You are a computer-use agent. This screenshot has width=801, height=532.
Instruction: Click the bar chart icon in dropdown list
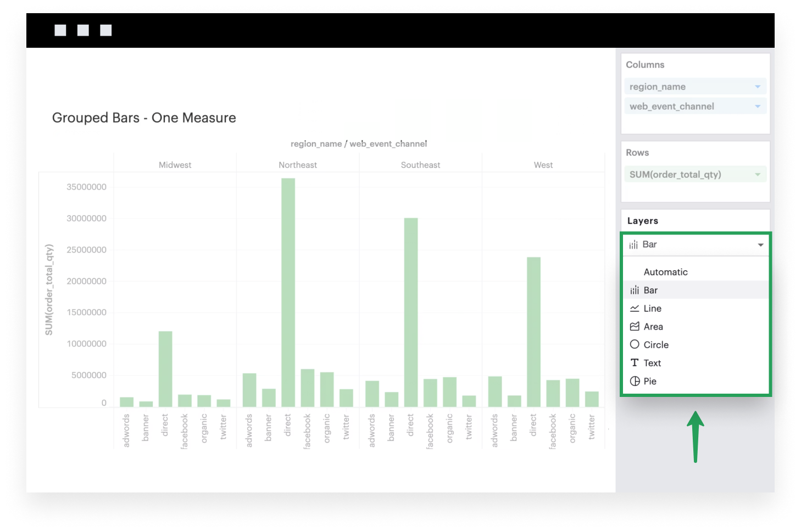click(635, 290)
